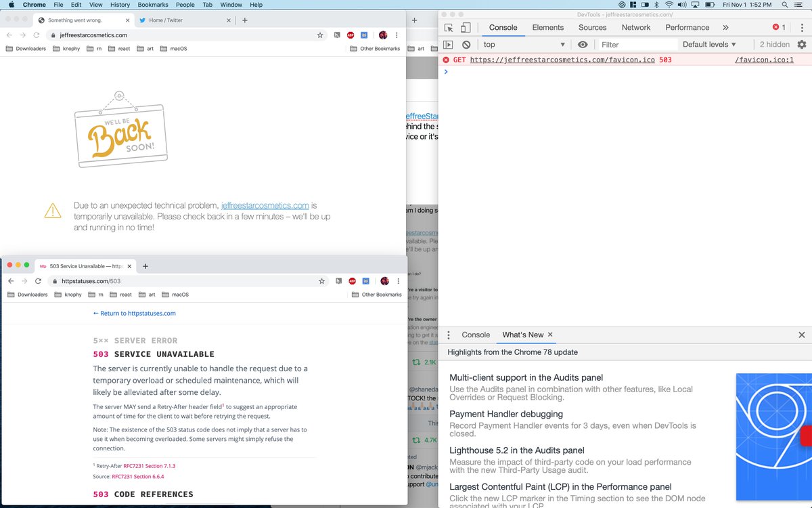Bookmark jeffreestarcosmetics.com with the star icon
Image resolution: width=812 pixels, height=508 pixels.
(x=320, y=35)
